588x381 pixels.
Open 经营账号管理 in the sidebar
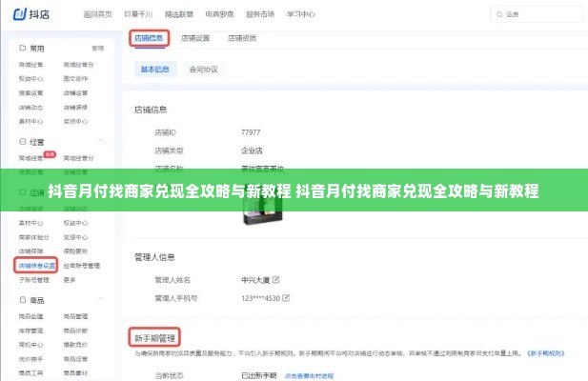tap(81, 266)
